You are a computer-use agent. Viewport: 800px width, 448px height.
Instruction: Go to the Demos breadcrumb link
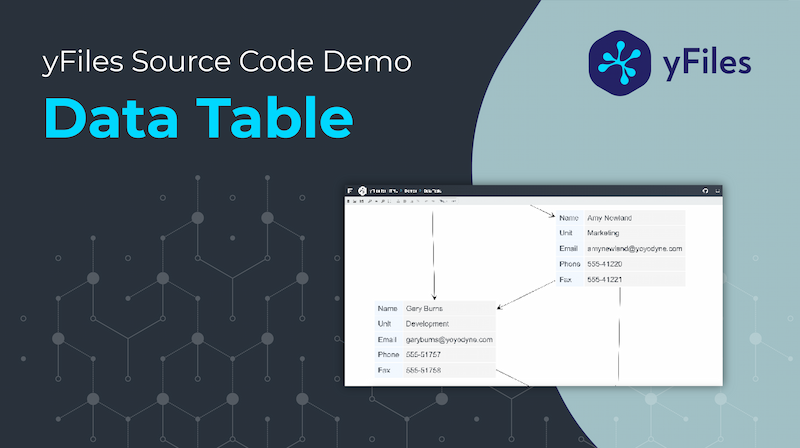[410, 190]
